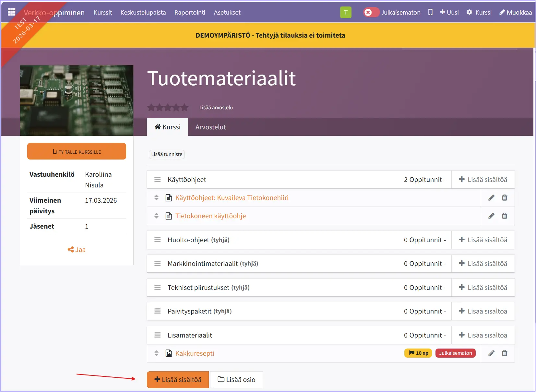This screenshot has width=536, height=392.
Task: Open the Tietokoneen käyttöohje lesson link
Action: [x=210, y=216]
